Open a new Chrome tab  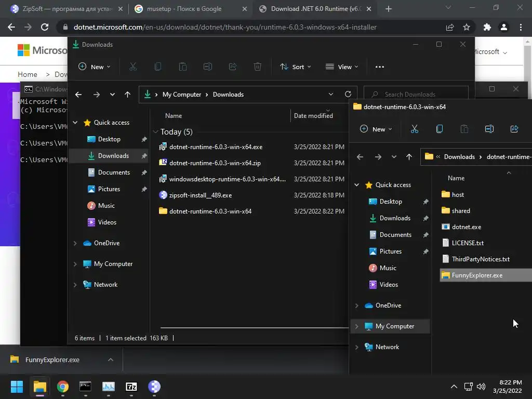(x=389, y=9)
